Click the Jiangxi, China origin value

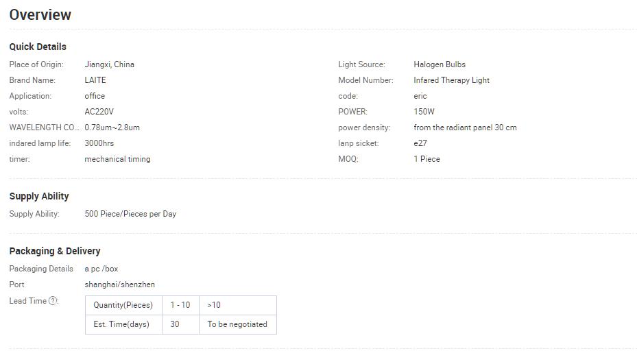(110, 64)
